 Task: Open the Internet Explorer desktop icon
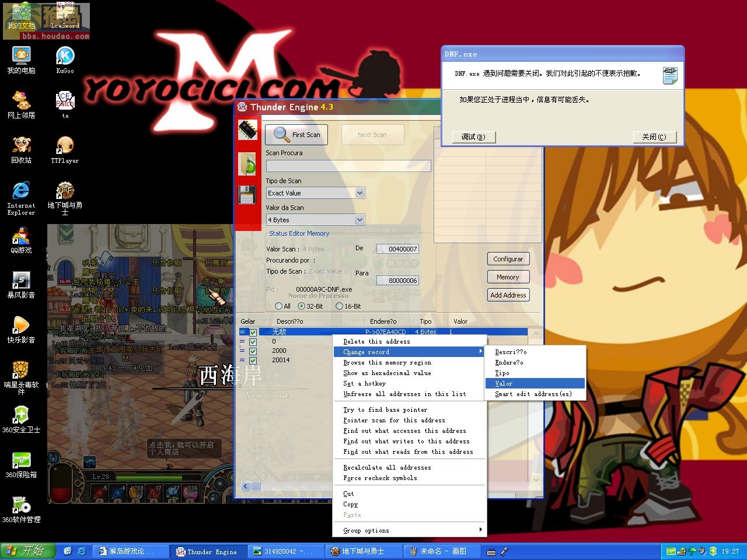tap(22, 198)
